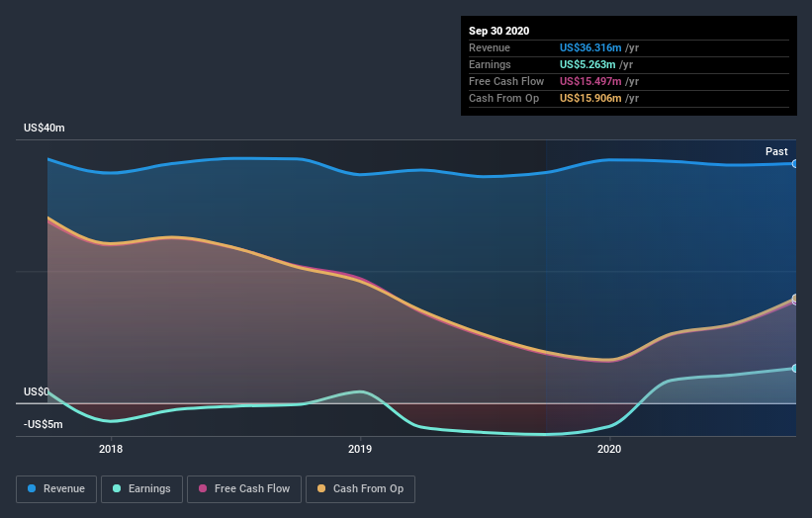Click the 2019 x-axis label
812x518 pixels.
point(360,449)
